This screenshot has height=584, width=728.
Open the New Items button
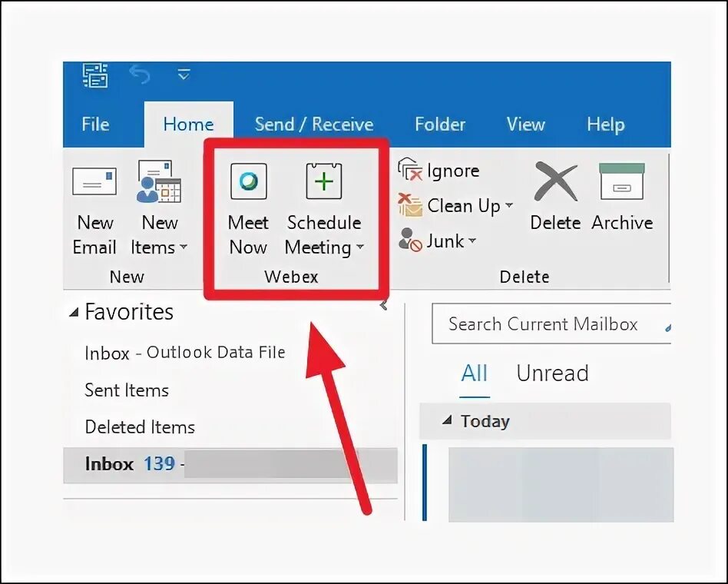159,208
